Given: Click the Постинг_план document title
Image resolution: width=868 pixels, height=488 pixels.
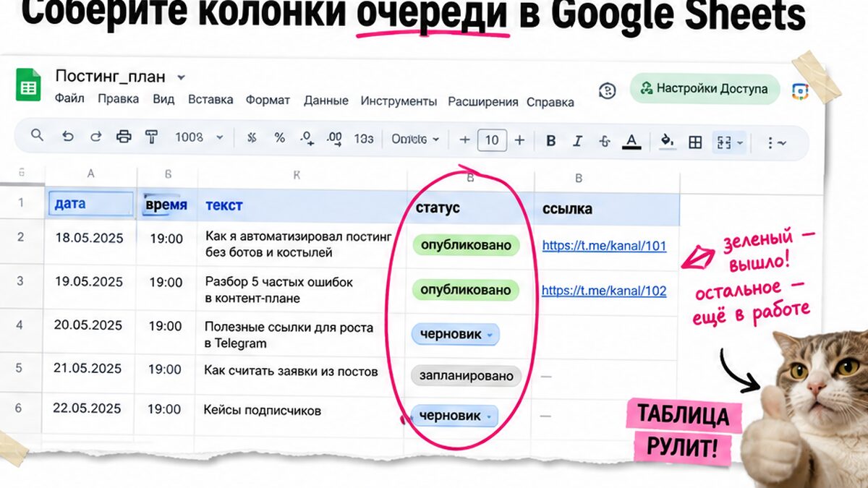Looking at the screenshot, I should [x=110, y=77].
